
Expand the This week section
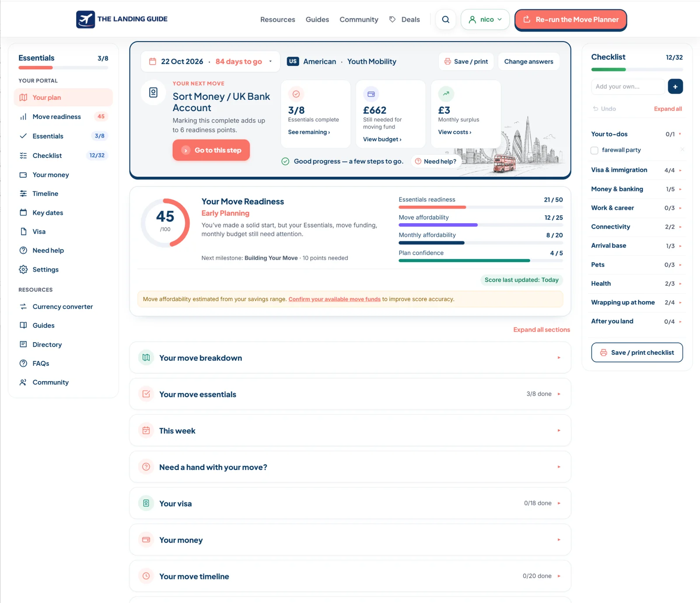pyautogui.click(x=350, y=430)
